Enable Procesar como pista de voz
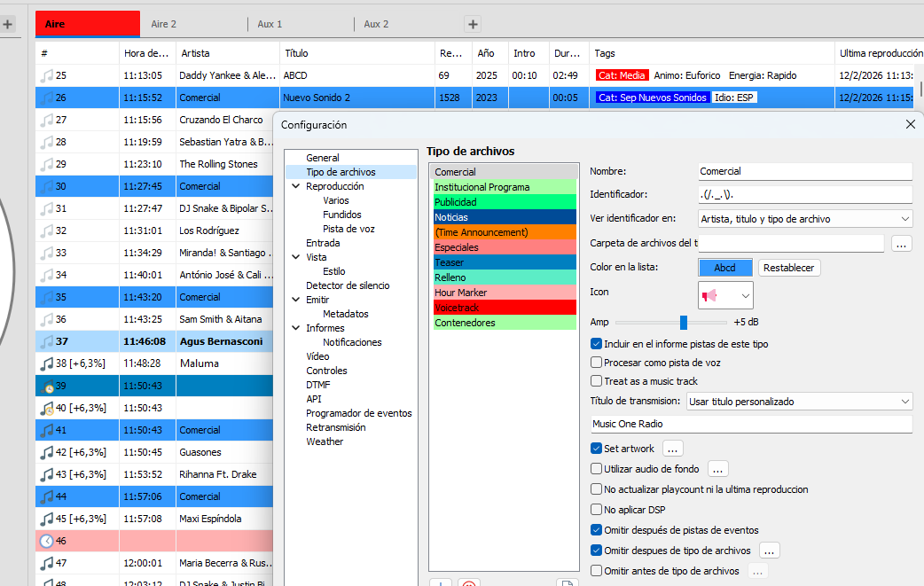 597,363
